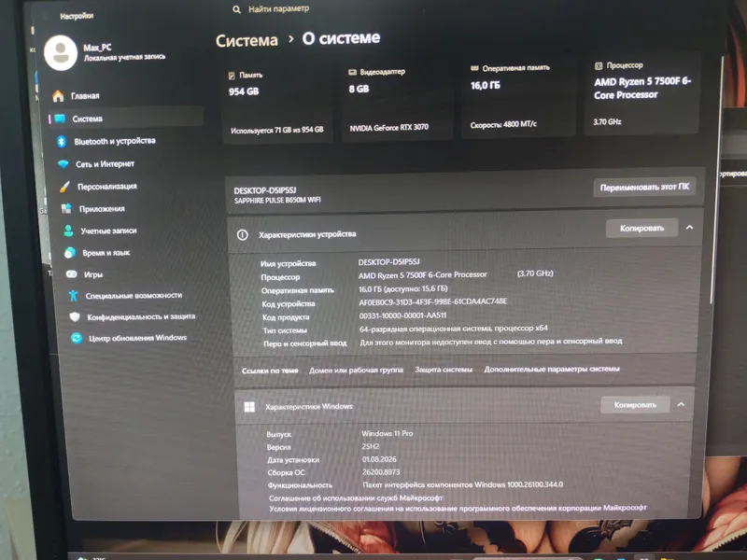Click the Видеоадаптер card icon
747x560 pixels.
coord(353,73)
